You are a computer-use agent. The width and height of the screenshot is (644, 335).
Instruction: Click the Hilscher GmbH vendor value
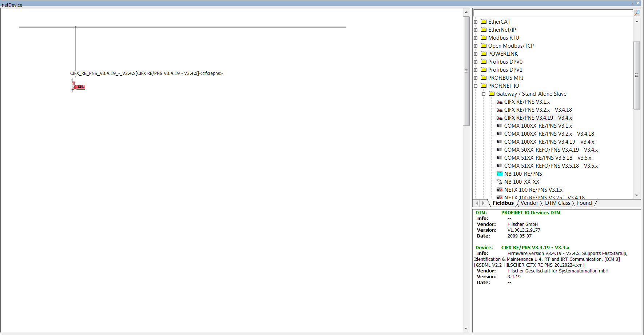coord(522,224)
